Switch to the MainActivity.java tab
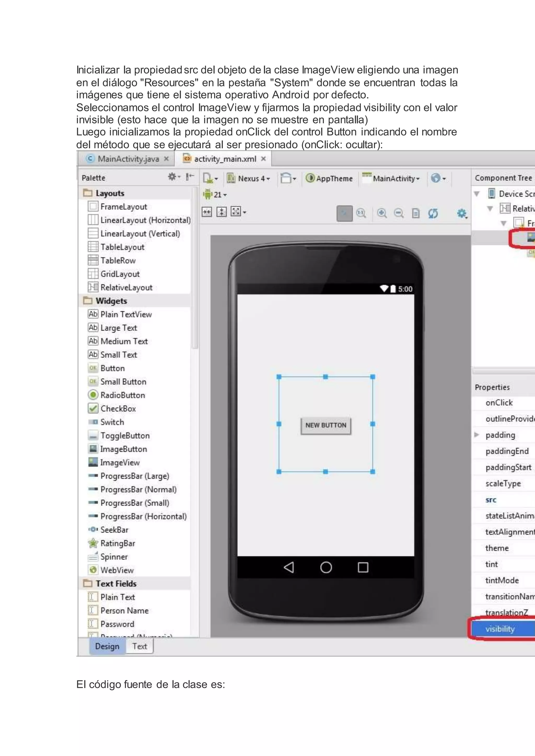The image size is (535, 756). coord(128,159)
